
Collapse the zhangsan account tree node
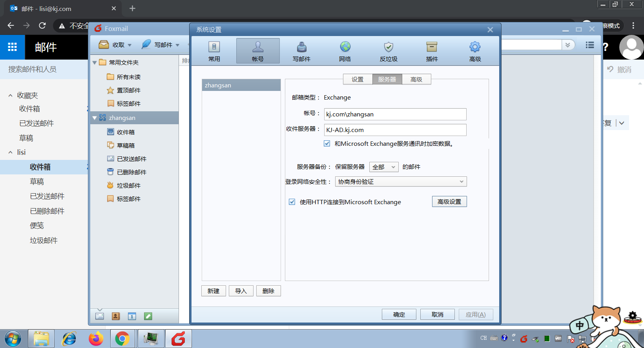[95, 118]
